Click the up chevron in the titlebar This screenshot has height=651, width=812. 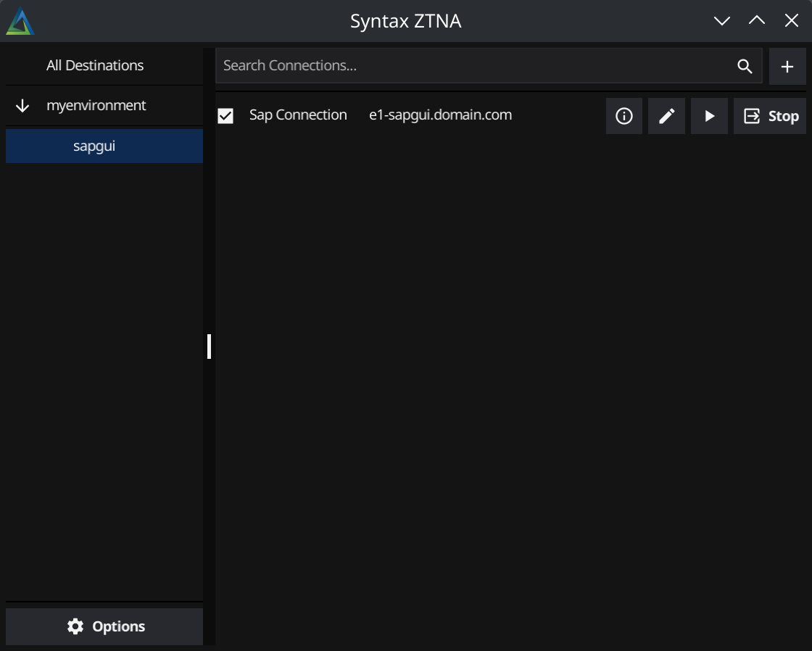[756, 20]
